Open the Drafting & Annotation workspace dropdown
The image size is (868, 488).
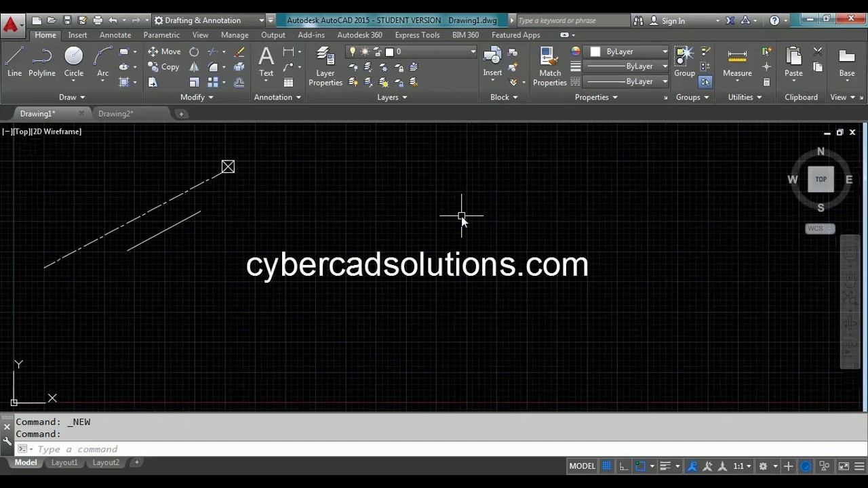[209, 20]
